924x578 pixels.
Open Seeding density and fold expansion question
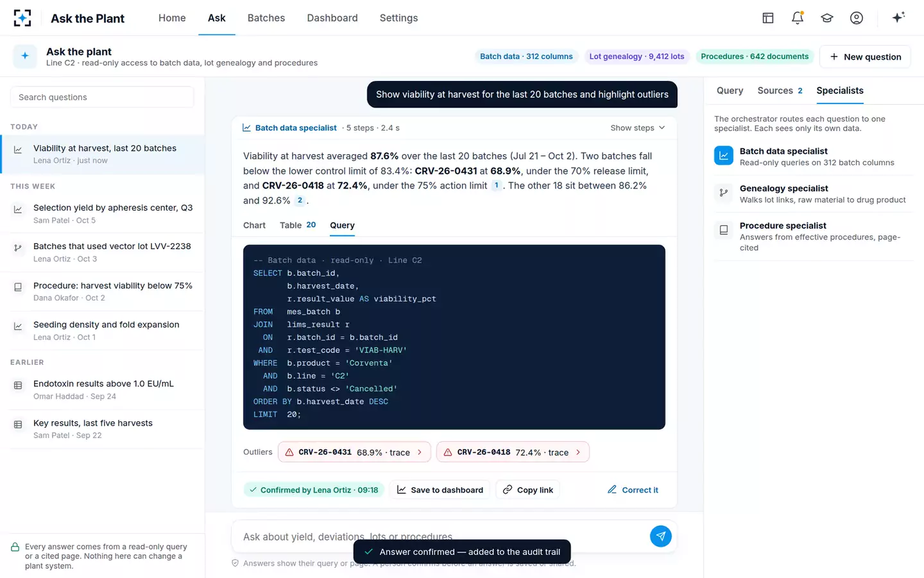tap(103, 331)
